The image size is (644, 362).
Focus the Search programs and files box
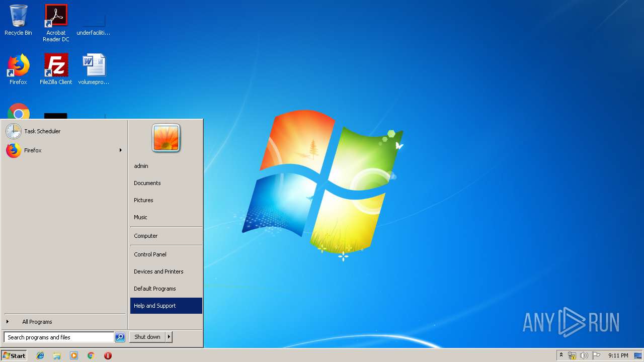pos(59,337)
